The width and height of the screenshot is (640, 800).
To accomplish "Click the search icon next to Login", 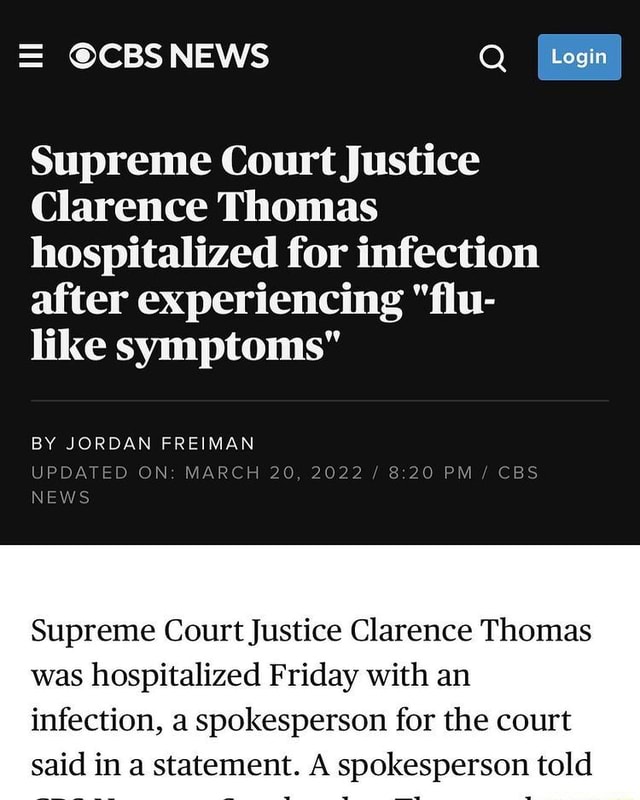I will pyautogui.click(x=493, y=57).
